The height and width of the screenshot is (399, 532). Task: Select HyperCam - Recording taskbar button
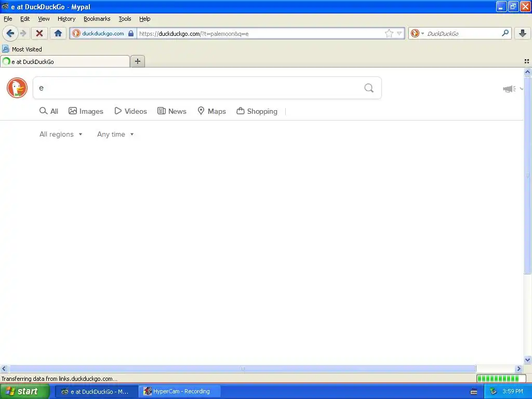(x=180, y=391)
